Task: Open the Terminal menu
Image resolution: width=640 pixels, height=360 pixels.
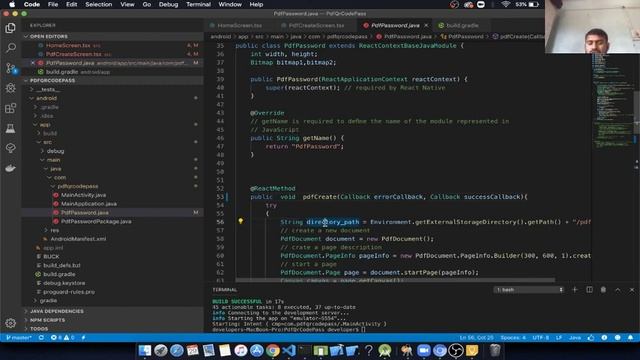Action: 198,4
